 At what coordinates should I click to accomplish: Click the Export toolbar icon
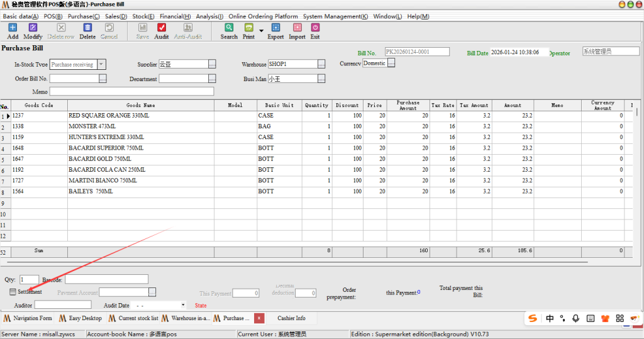(275, 28)
